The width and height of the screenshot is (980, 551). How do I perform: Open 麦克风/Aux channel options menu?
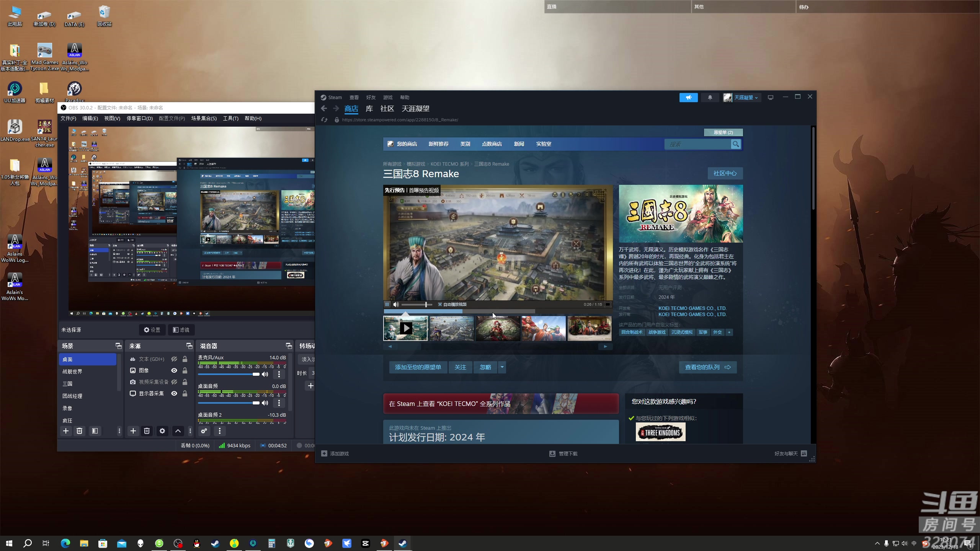coord(279,374)
